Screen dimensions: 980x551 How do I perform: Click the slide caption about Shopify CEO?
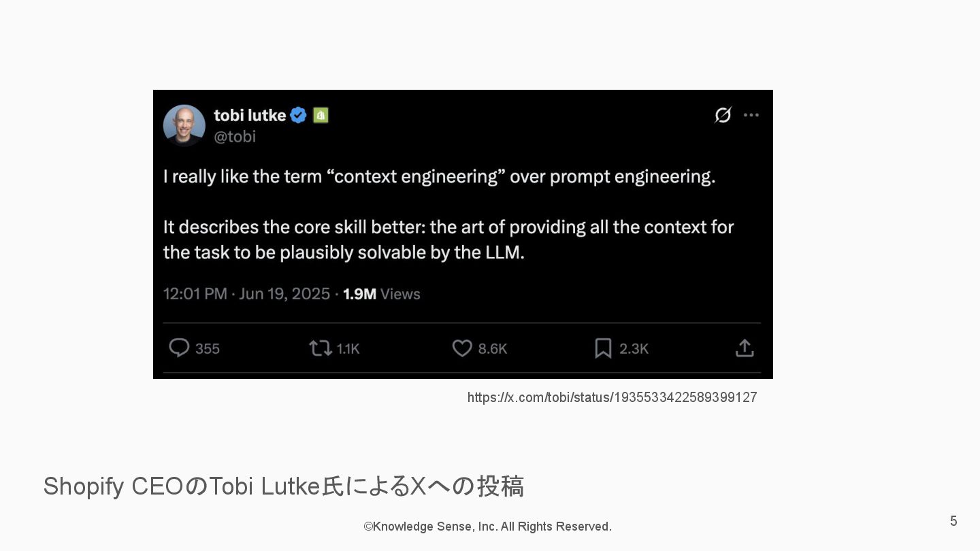[283, 486]
